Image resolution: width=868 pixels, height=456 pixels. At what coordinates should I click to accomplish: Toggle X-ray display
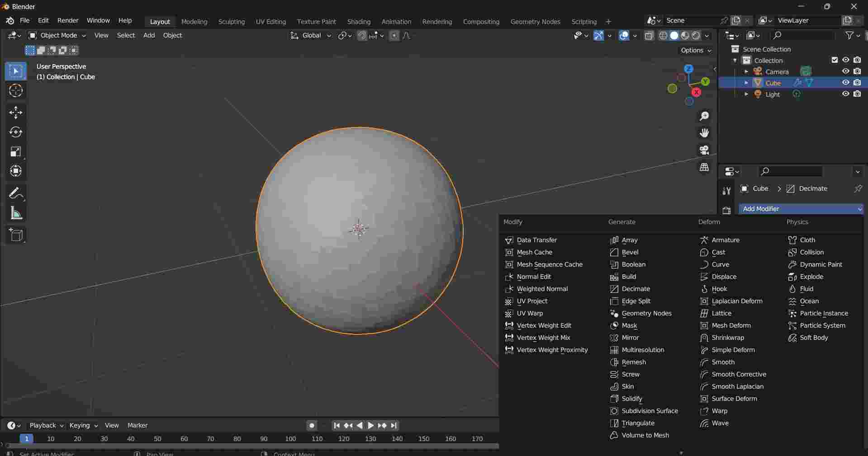pyautogui.click(x=649, y=36)
